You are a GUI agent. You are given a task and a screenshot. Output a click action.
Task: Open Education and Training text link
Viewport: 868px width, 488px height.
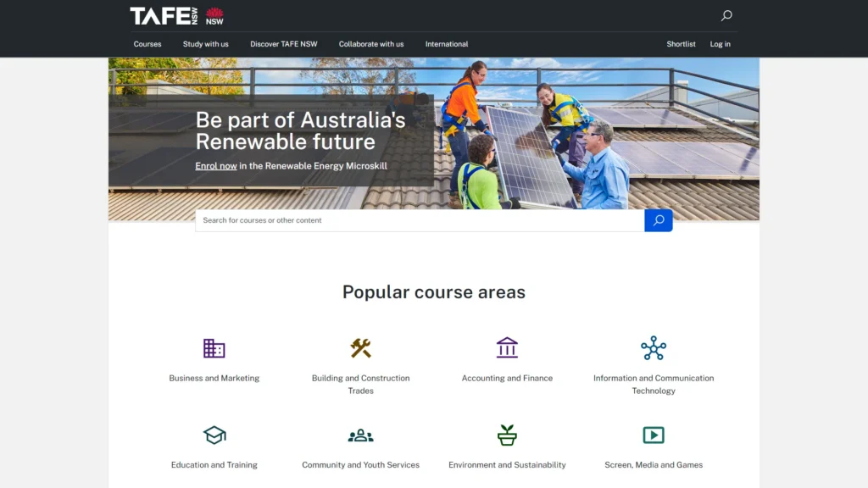tap(214, 465)
